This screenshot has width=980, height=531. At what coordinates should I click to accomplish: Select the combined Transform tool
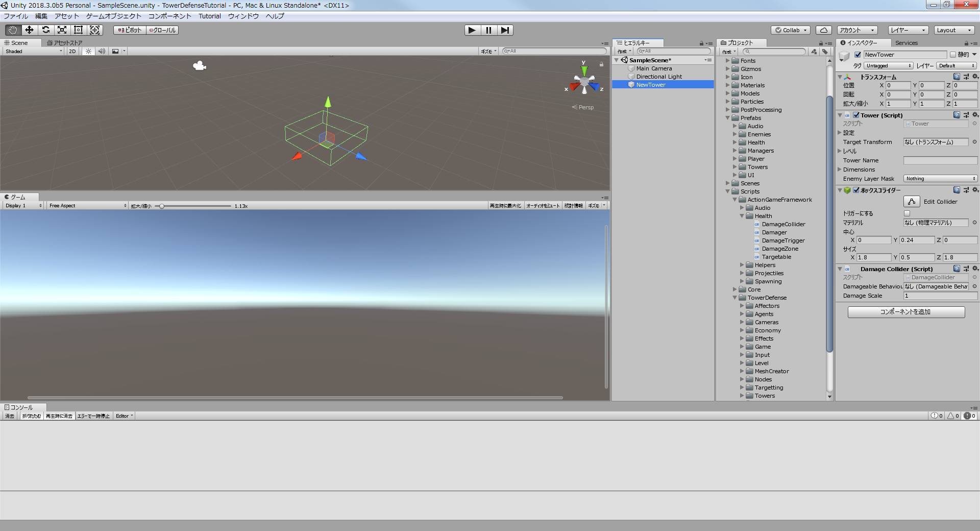[x=95, y=30]
